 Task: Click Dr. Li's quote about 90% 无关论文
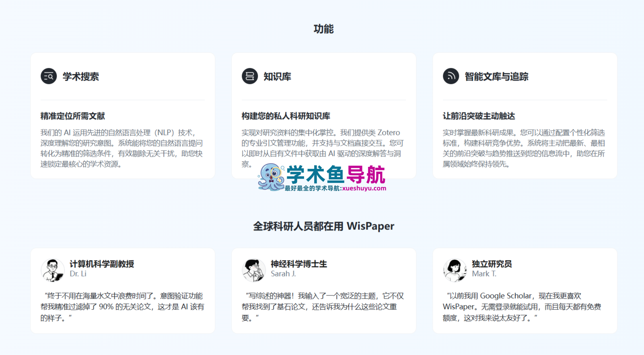point(122,307)
